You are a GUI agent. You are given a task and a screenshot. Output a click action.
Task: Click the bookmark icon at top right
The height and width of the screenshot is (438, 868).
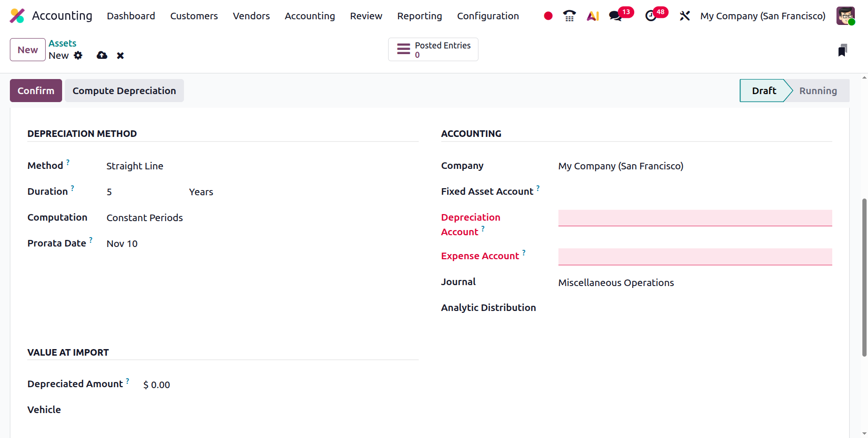click(x=842, y=50)
